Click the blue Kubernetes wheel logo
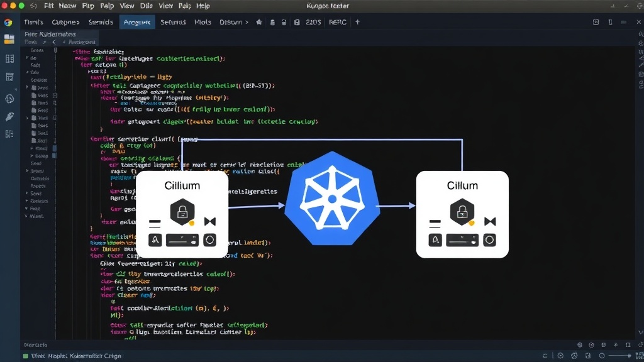Viewport: 644px width, 362px height. point(332,199)
